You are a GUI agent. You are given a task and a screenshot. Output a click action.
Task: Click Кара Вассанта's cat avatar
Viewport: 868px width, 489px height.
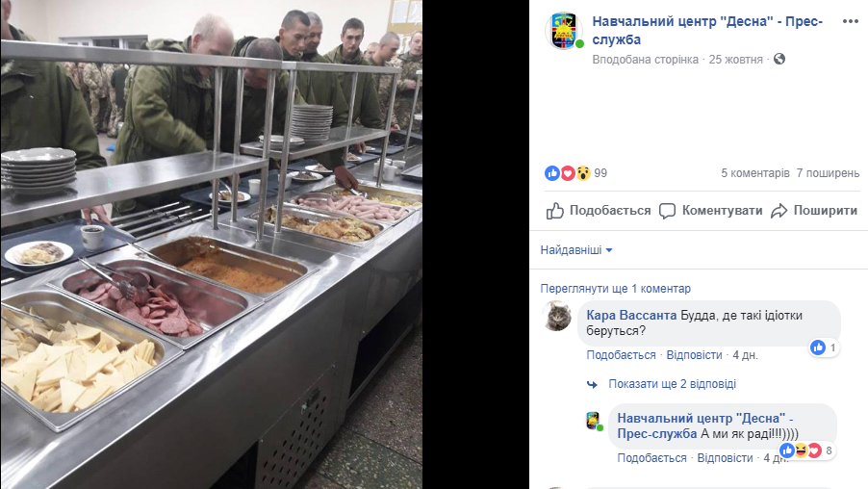click(558, 317)
